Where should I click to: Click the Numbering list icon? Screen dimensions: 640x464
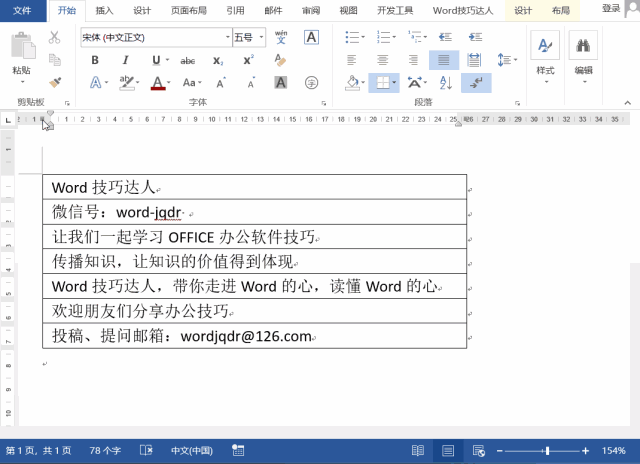384,37
